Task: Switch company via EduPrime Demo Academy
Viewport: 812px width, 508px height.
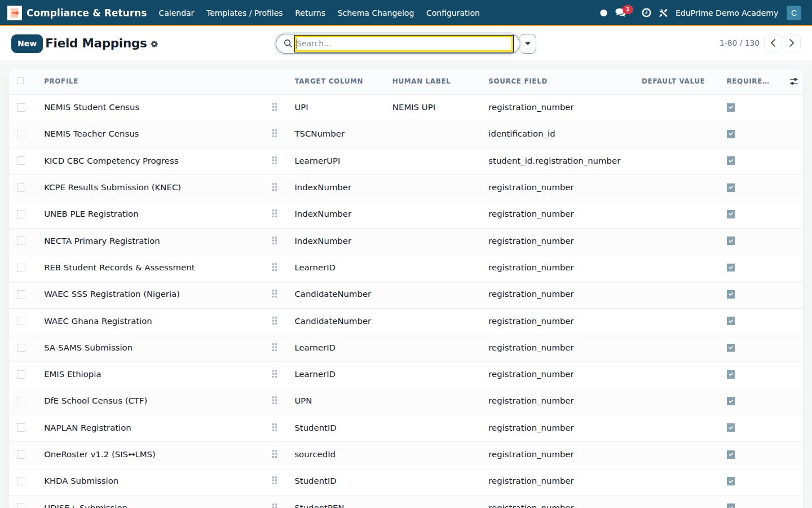Action: tap(727, 12)
